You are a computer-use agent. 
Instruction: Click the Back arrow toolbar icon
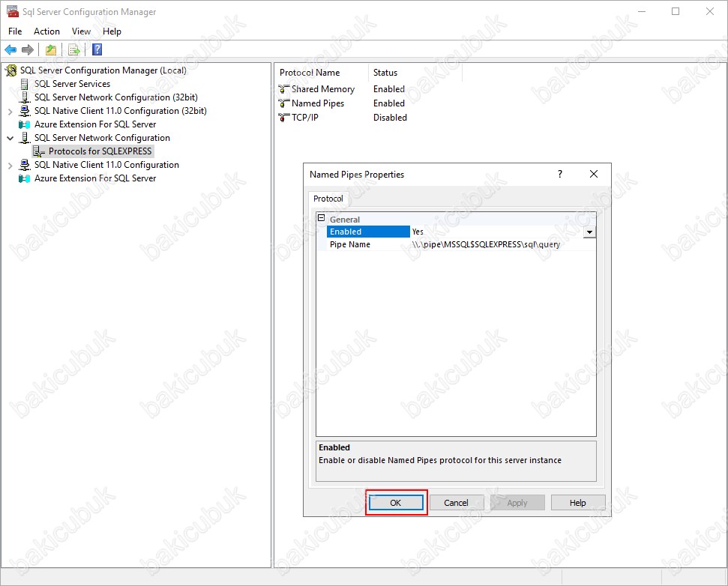pyautogui.click(x=10, y=49)
